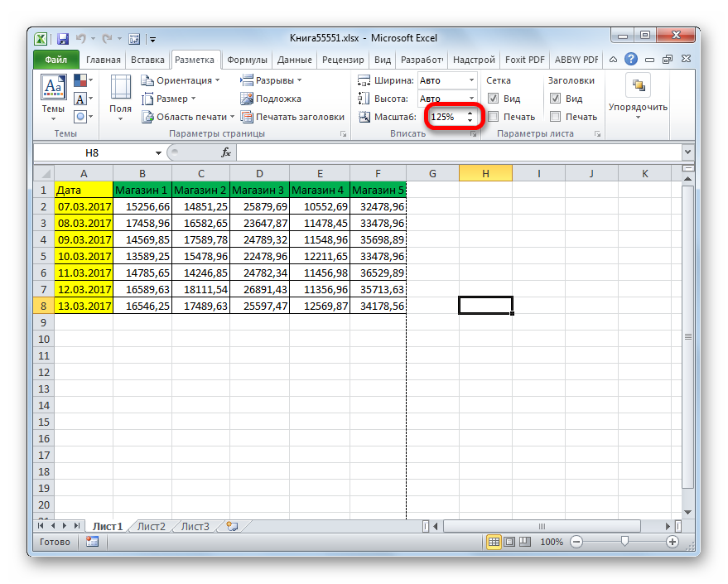
Task: Open the Файл file menu button
Action: (x=55, y=60)
